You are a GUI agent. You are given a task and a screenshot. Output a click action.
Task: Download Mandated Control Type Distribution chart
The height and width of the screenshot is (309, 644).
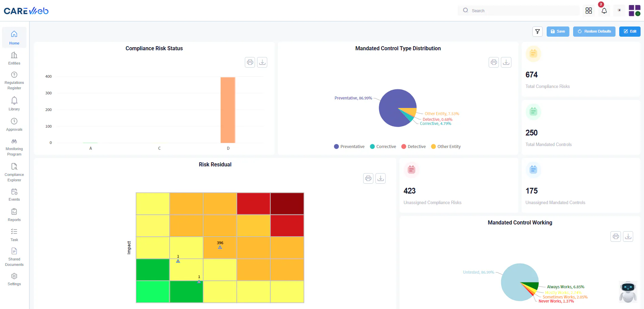506,62
